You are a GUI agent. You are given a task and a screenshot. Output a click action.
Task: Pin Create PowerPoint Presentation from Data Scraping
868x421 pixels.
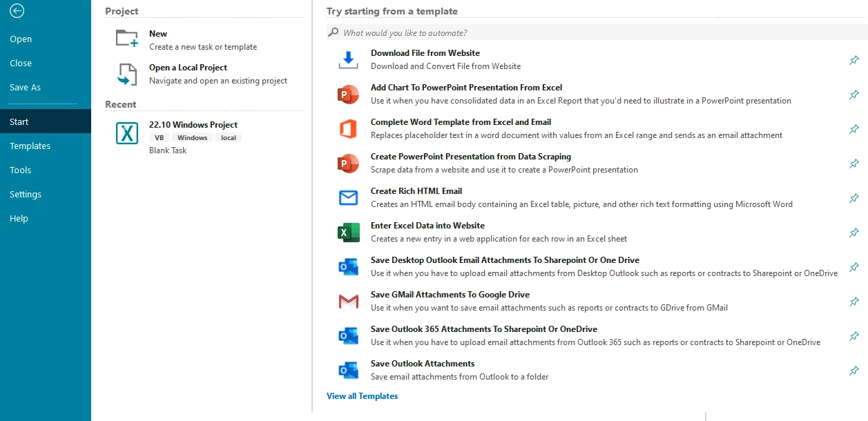(x=854, y=164)
